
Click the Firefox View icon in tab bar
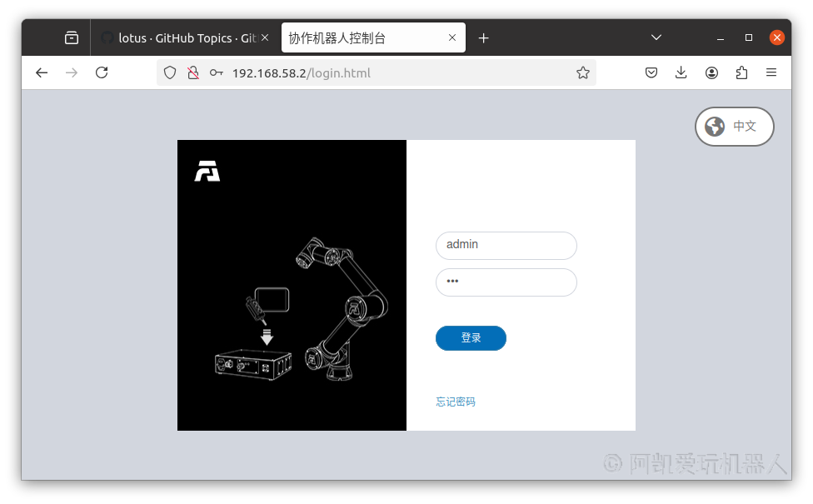pos(72,37)
